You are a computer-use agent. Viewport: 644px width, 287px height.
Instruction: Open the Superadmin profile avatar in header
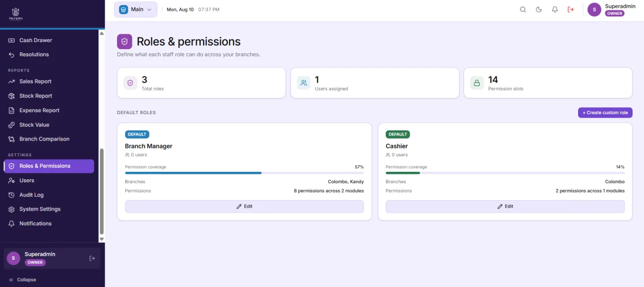[x=594, y=9]
